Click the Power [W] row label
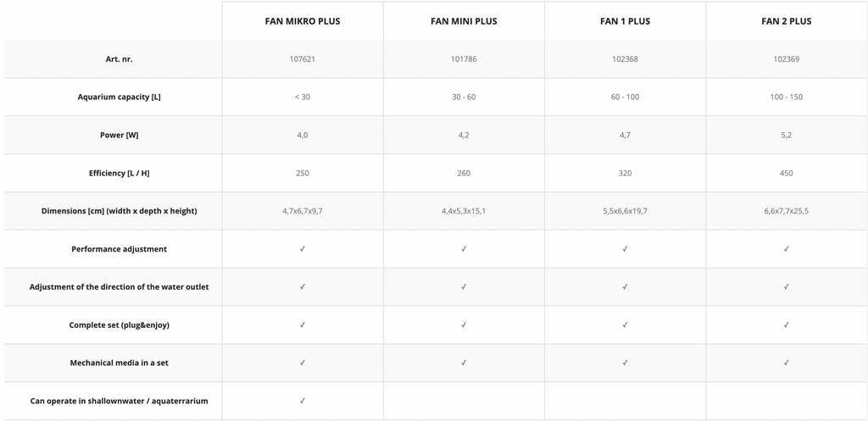 (120, 135)
